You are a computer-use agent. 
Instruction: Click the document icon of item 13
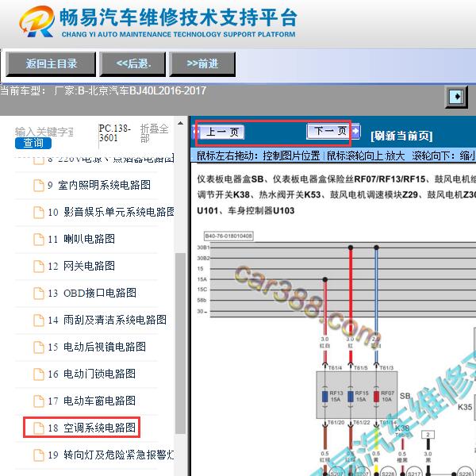(x=39, y=294)
